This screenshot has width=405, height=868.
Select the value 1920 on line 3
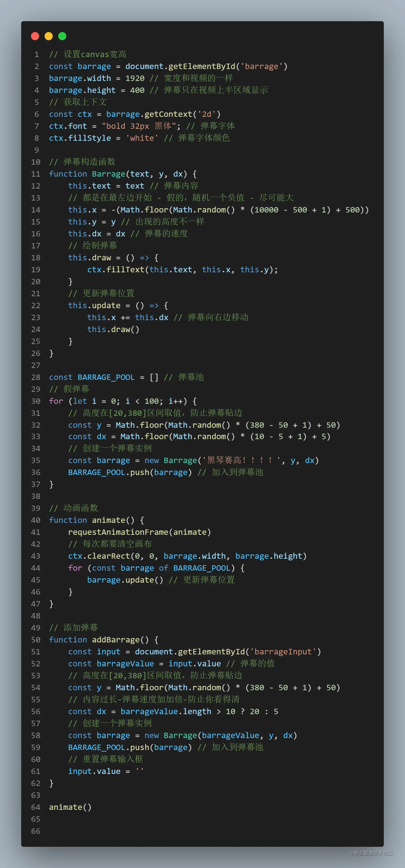pos(135,79)
